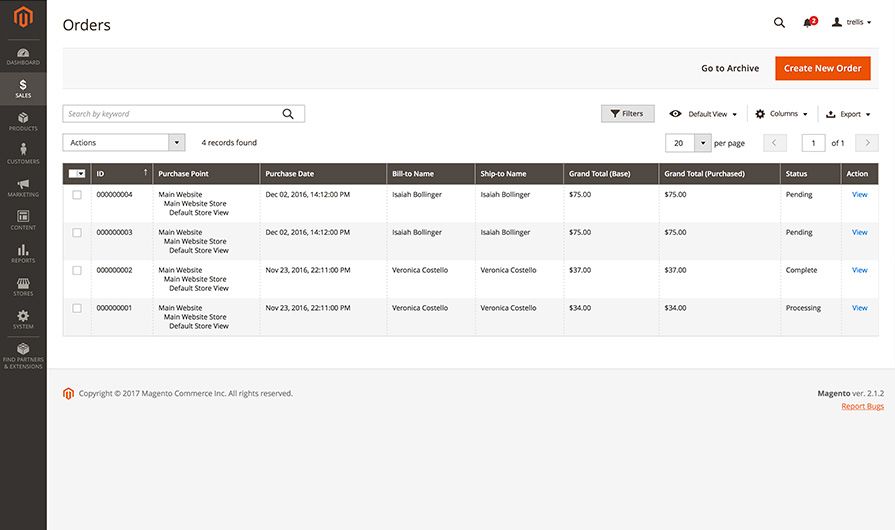Open the Products box icon menu

coord(23,122)
